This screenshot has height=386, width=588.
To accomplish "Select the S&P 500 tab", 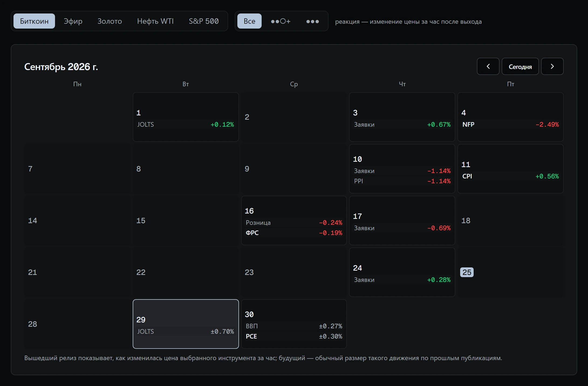I will 204,21.
